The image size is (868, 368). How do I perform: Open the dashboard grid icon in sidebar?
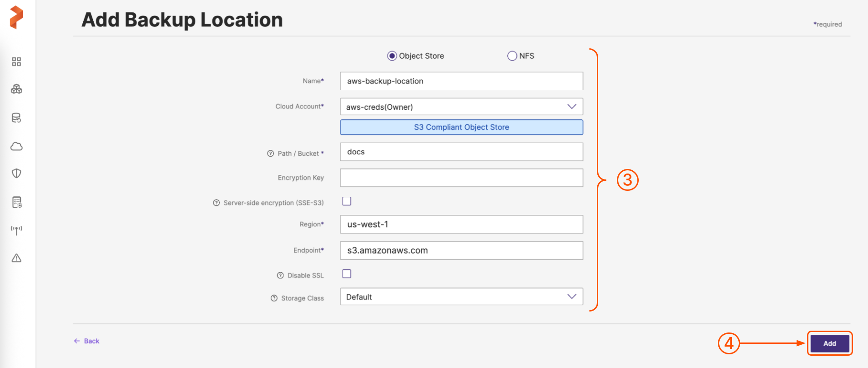(x=16, y=62)
